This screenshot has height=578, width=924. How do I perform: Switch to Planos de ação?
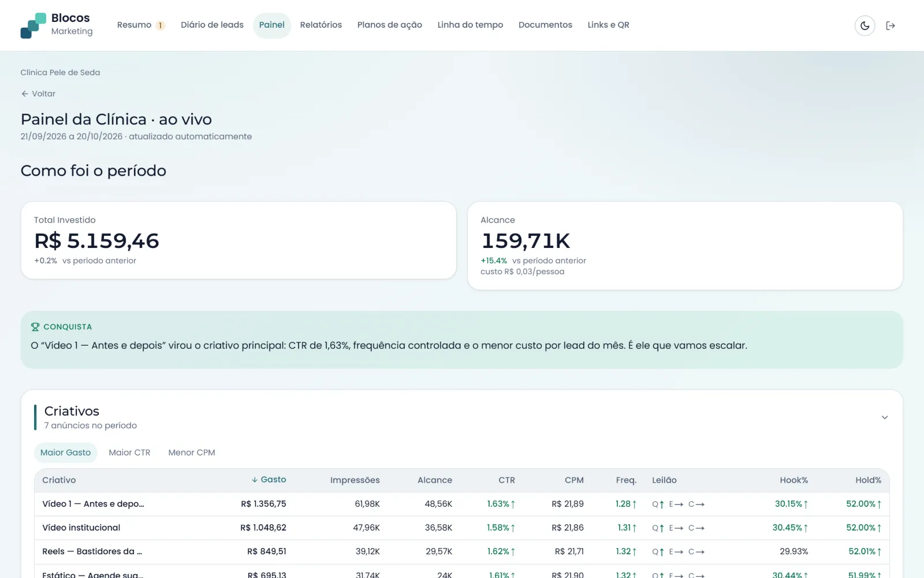(x=390, y=25)
